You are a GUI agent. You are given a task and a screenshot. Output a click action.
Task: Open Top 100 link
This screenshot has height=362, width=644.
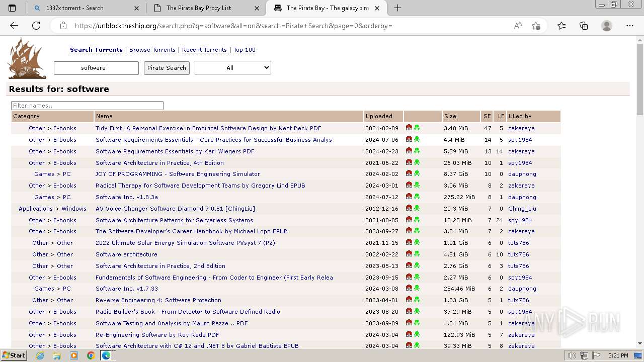click(245, 50)
